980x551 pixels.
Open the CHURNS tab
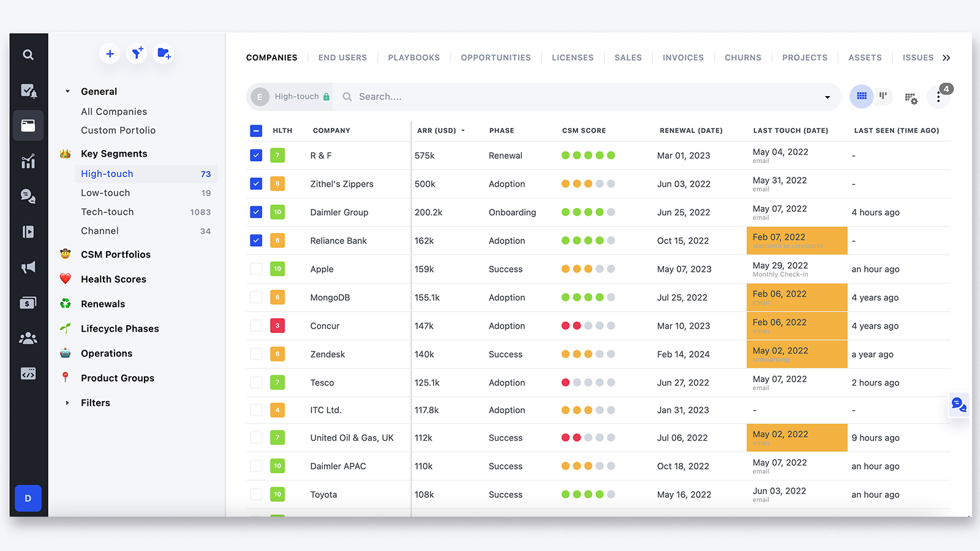click(x=743, y=57)
